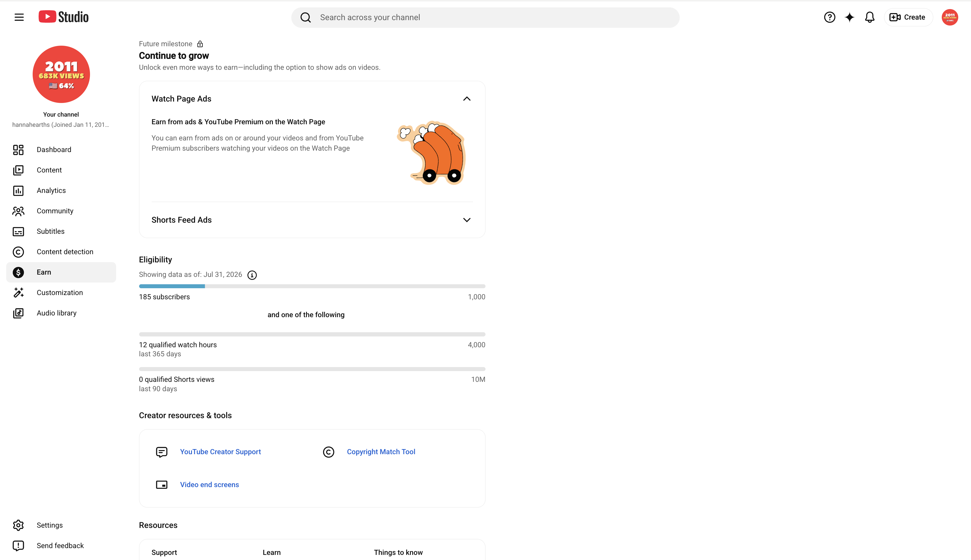Click the eligibility data info icon
This screenshot has width=971, height=560.
coord(252,275)
